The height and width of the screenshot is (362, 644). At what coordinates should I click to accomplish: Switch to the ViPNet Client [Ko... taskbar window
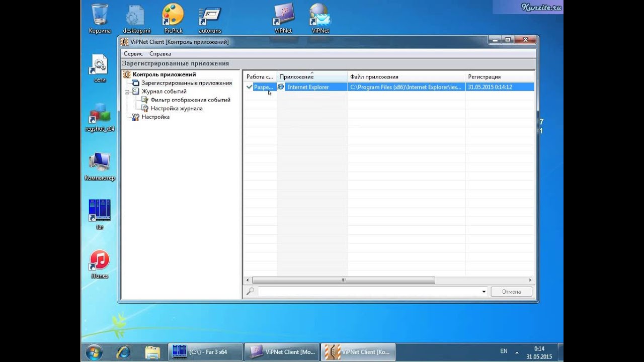click(x=358, y=352)
